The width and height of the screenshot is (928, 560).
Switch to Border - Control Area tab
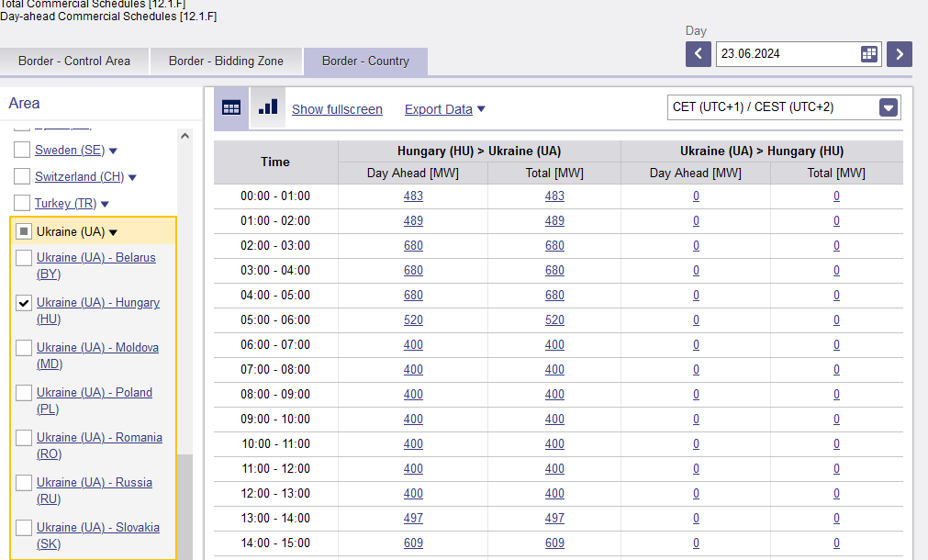pyautogui.click(x=74, y=61)
